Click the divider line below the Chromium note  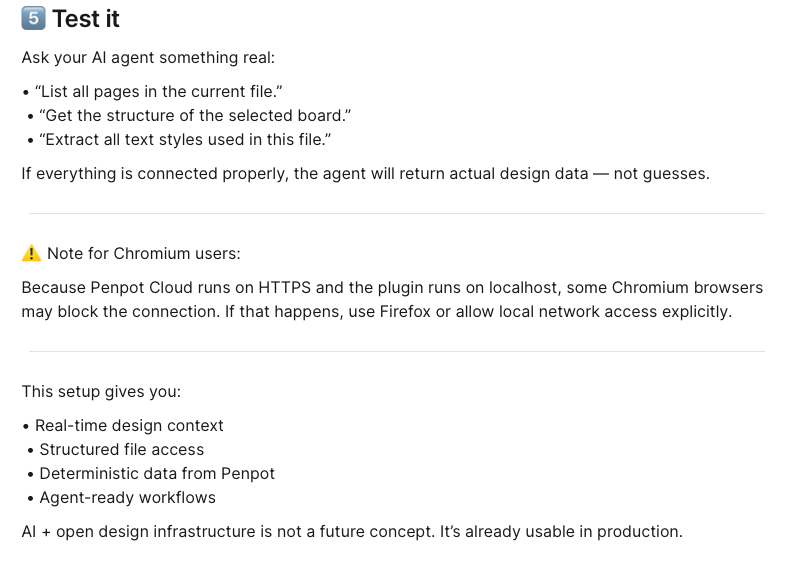(x=397, y=351)
